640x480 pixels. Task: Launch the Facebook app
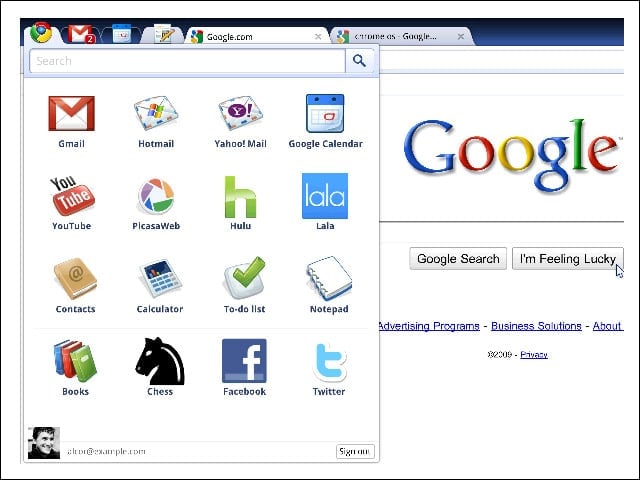pyautogui.click(x=244, y=361)
